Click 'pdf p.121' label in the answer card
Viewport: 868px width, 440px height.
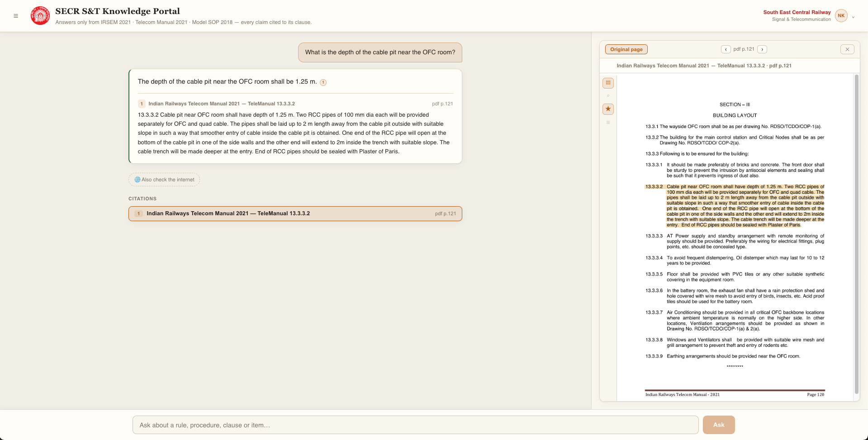(x=442, y=104)
